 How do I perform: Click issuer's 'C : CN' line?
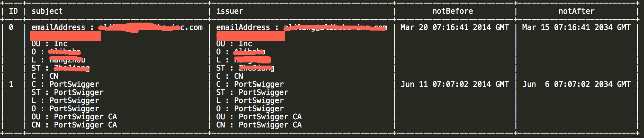pyautogui.click(x=229, y=76)
